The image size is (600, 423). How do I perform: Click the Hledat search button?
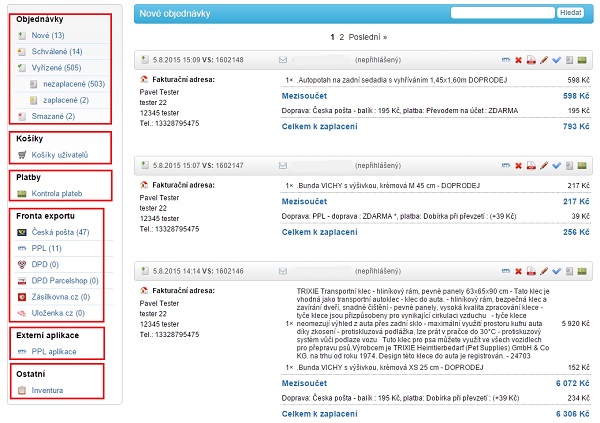571,13
